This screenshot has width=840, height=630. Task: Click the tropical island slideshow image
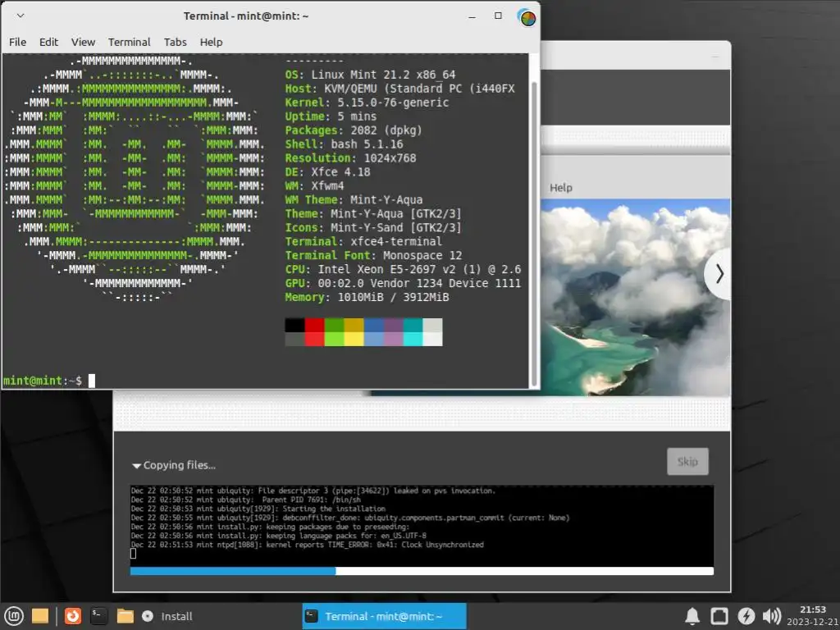[636, 297]
